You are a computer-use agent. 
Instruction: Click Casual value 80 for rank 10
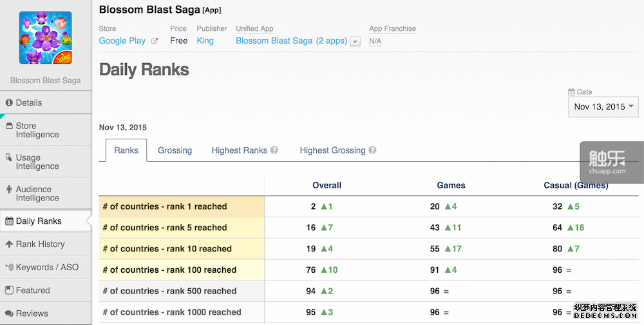[557, 249]
